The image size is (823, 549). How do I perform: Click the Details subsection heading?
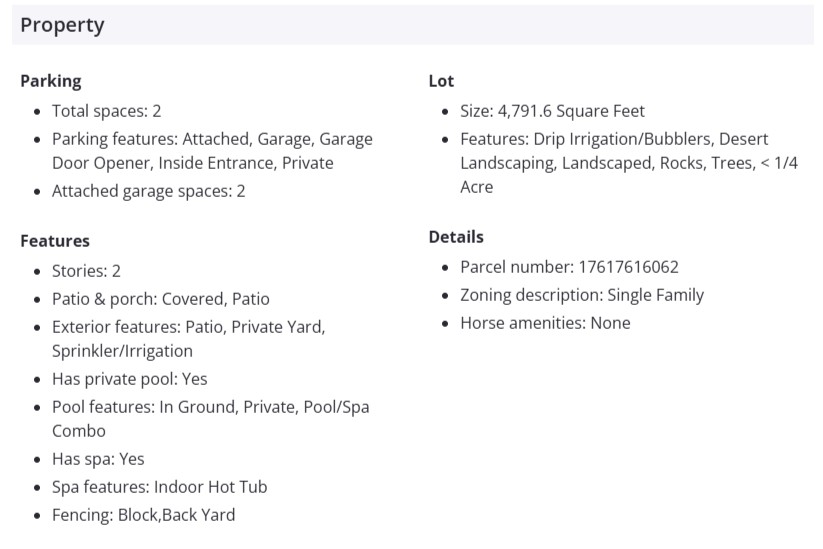point(456,237)
